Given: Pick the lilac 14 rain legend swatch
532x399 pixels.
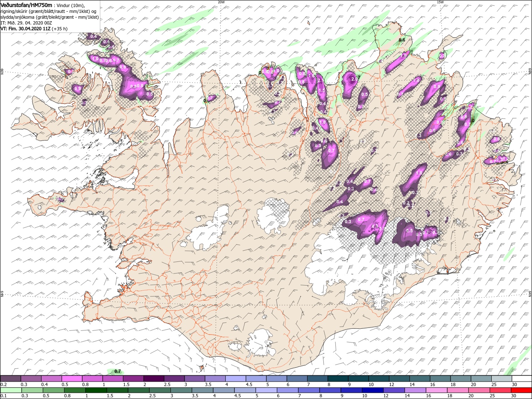Looking at the screenshot, I should tap(415, 390).
